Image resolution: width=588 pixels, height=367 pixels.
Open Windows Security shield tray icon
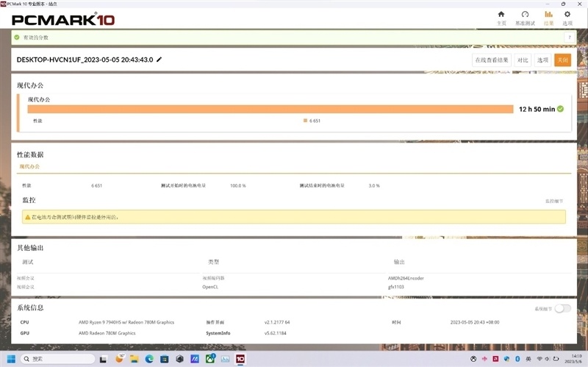pos(506,359)
